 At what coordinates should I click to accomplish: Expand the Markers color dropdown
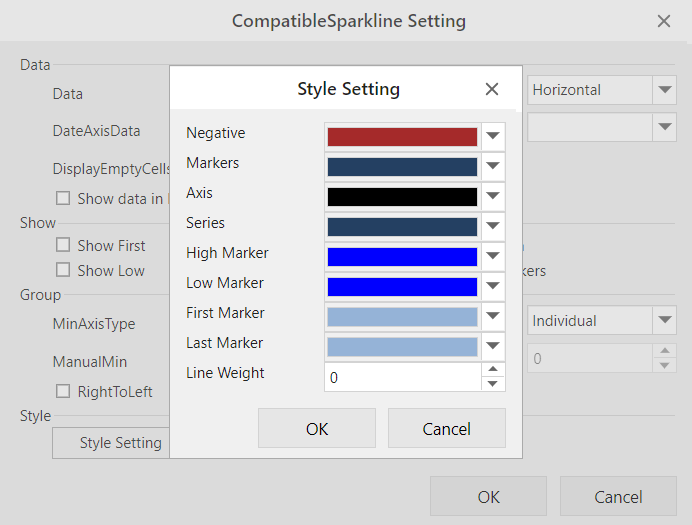click(493, 167)
